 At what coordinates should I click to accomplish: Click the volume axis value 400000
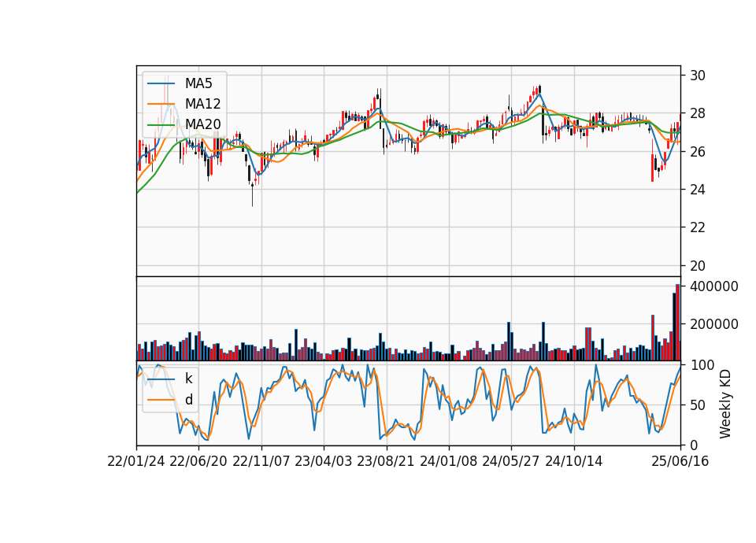(714, 286)
